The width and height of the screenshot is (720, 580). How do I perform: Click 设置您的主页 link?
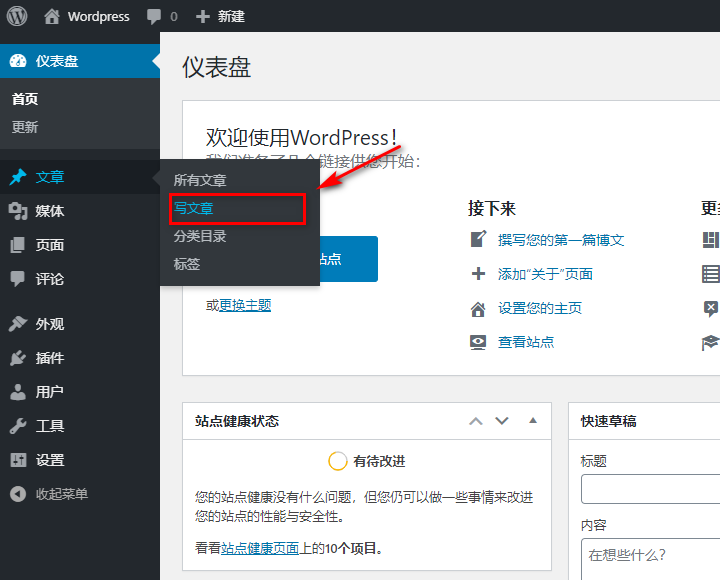[x=540, y=308]
